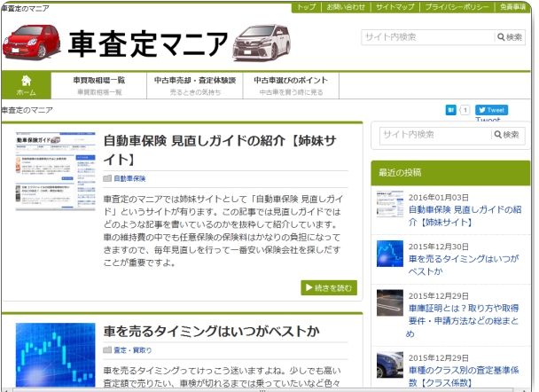Click the red car logo image
Viewport: 539px width, 392px height.
tap(32, 41)
